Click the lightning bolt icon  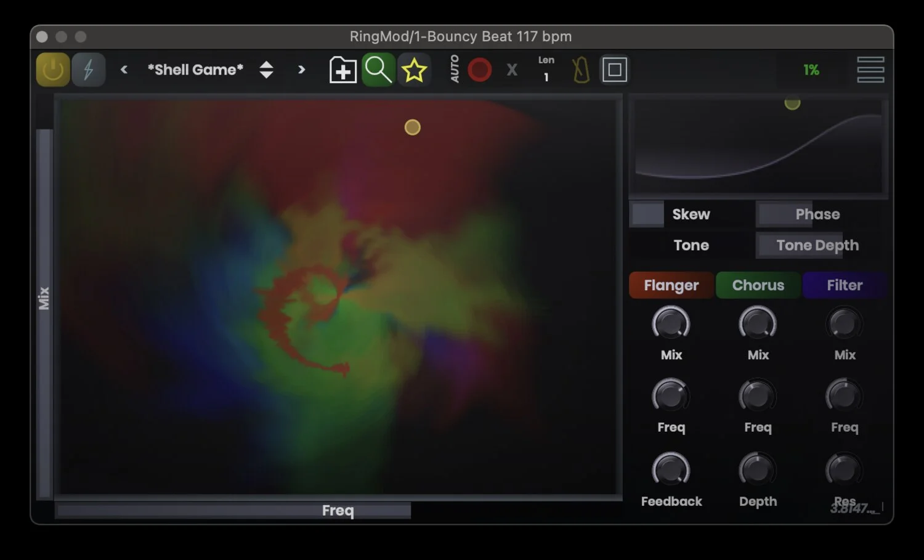[x=88, y=70]
